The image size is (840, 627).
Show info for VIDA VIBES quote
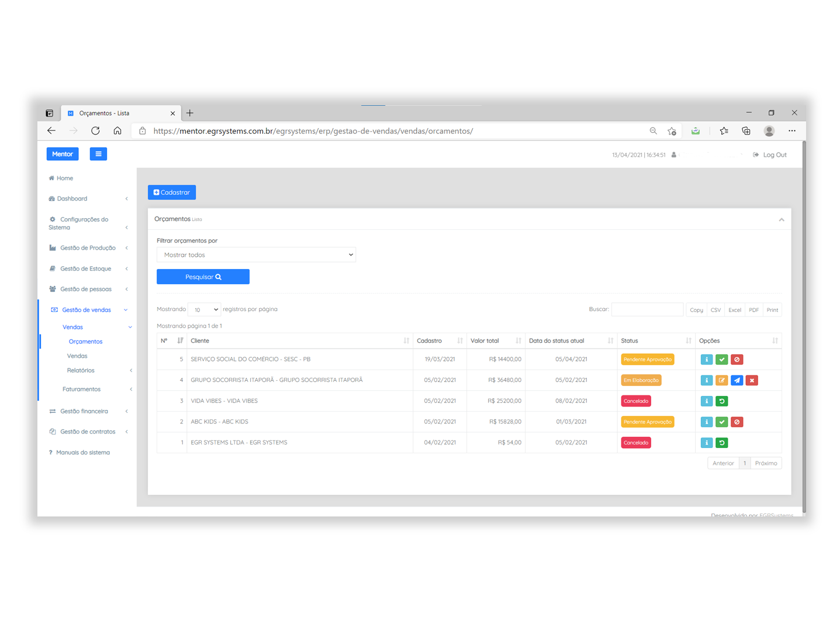point(706,401)
